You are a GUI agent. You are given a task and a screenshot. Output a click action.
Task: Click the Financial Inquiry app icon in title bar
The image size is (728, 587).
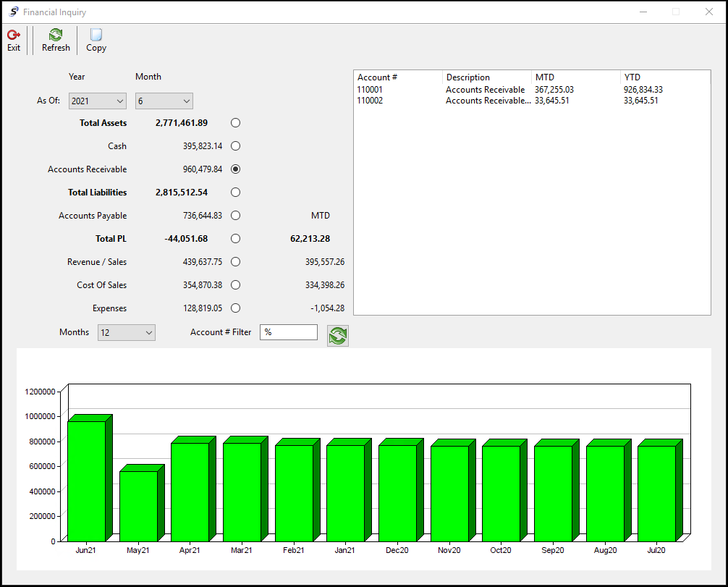(14, 12)
